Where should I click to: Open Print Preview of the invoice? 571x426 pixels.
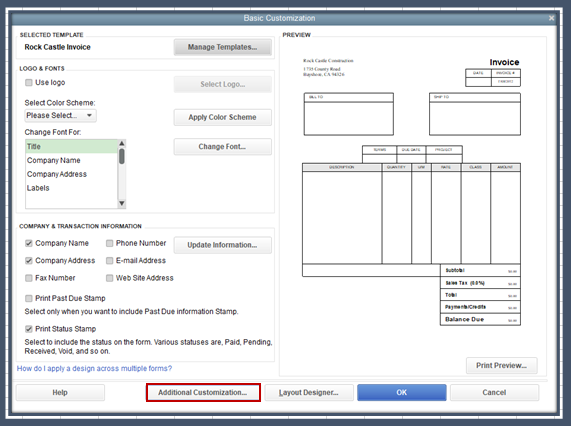(x=501, y=366)
